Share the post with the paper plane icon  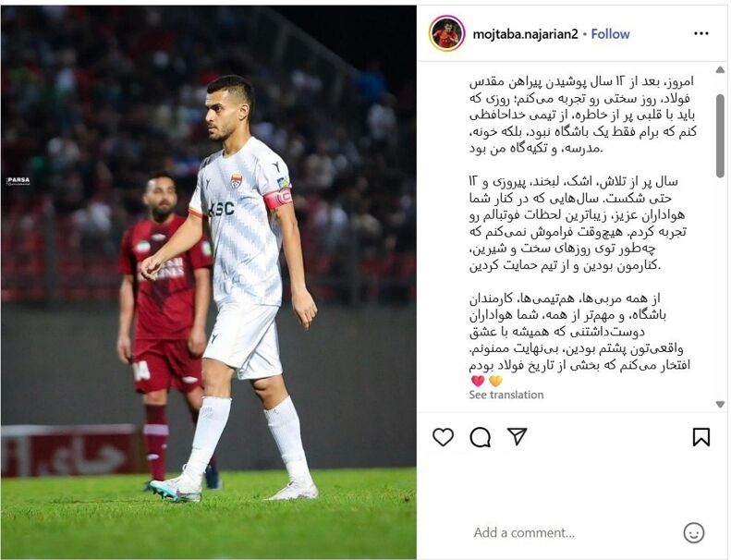click(517, 436)
